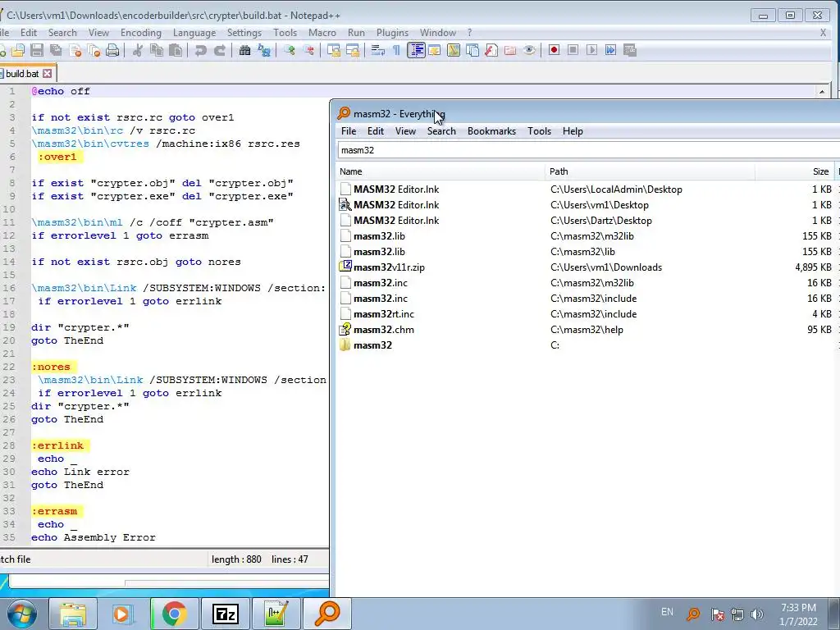The height and width of the screenshot is (630, 840).
Task: Open Windows Explorer from the taskbar
Action: (73, 614)
